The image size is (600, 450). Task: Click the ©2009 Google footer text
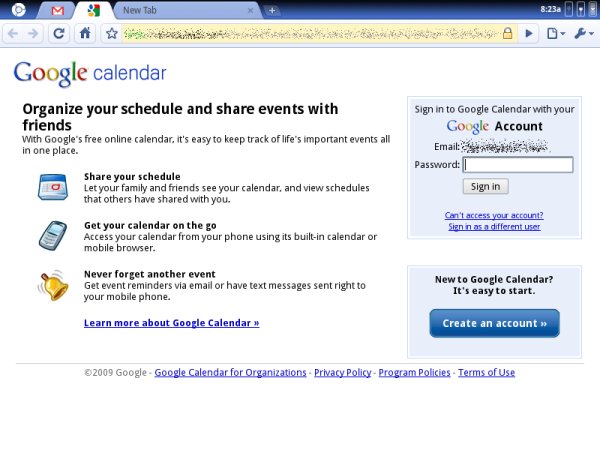(115, 372)
